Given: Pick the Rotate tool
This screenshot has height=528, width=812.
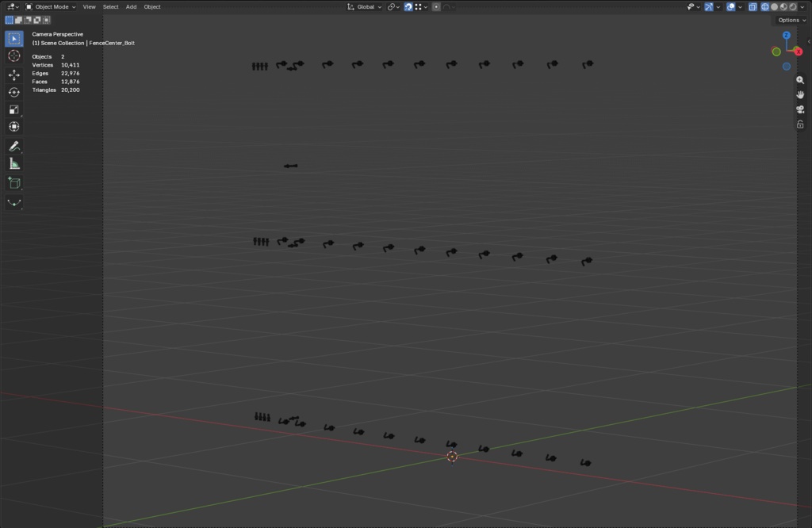Looking at the screenshot, I should (x=14, y=93).
